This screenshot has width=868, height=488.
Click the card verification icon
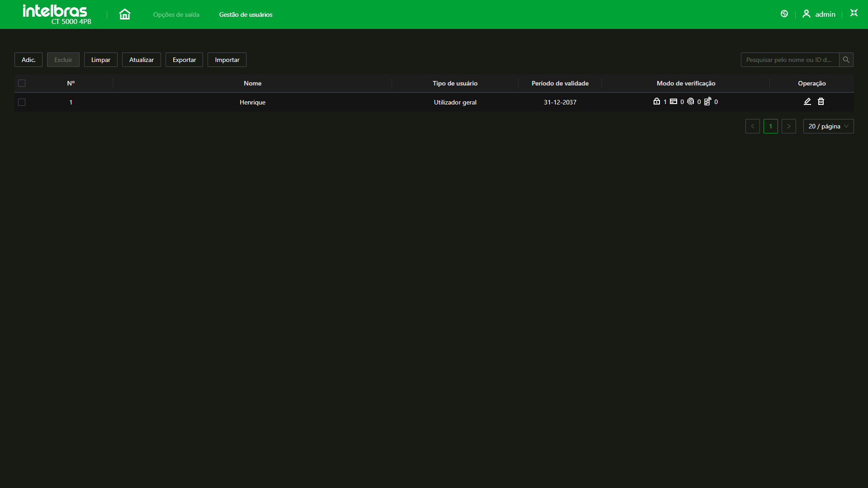click(x=674, y=102)
